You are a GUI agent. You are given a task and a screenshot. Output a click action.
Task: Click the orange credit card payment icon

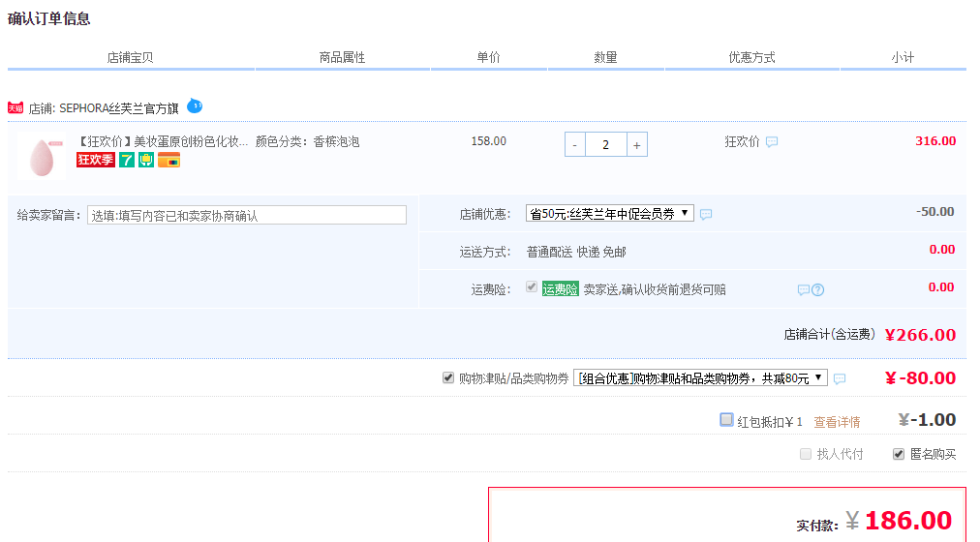click(x=169, y=160)
